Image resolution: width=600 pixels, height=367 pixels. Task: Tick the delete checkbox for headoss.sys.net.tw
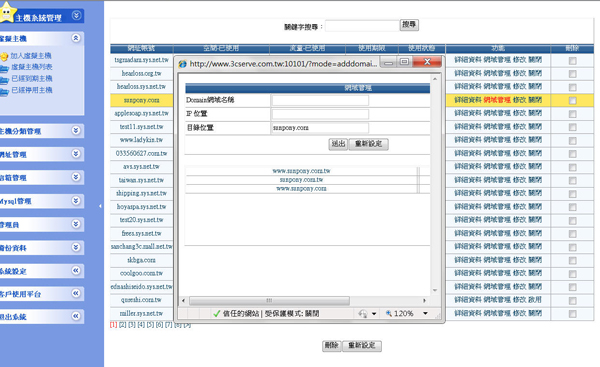572,87
